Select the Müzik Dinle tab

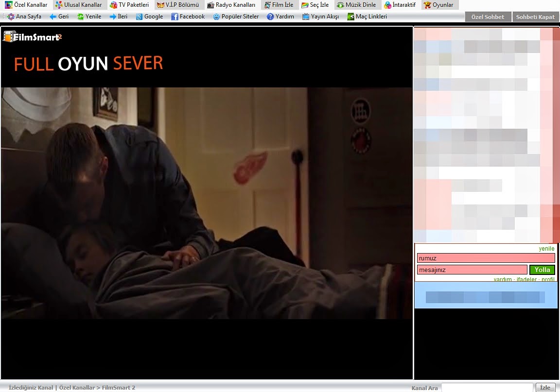pos(357,5)
